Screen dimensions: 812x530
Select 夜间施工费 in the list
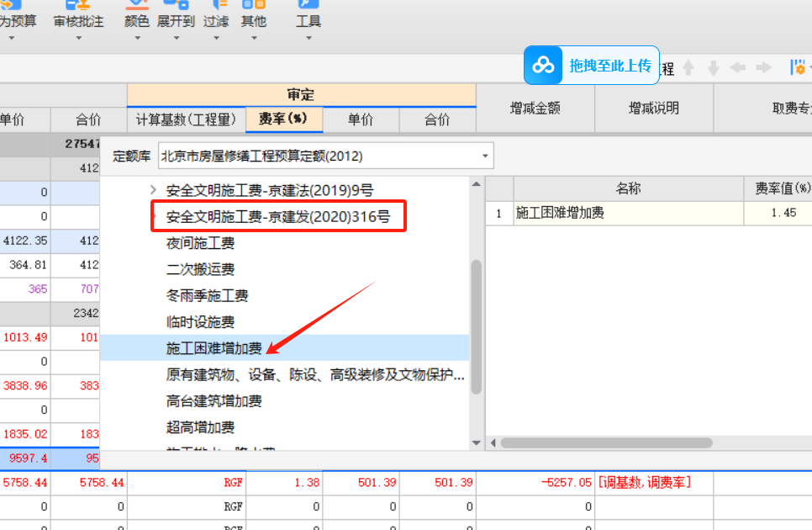coord(200,243)
